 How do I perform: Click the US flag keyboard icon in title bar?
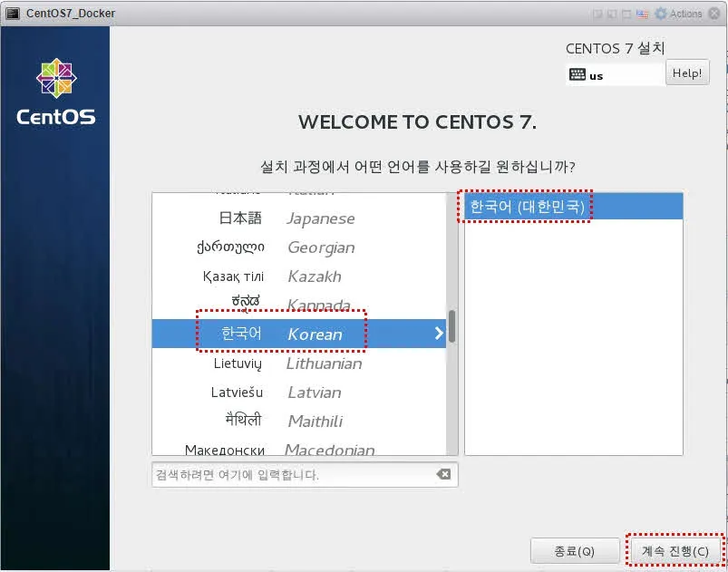click(643, 14)
